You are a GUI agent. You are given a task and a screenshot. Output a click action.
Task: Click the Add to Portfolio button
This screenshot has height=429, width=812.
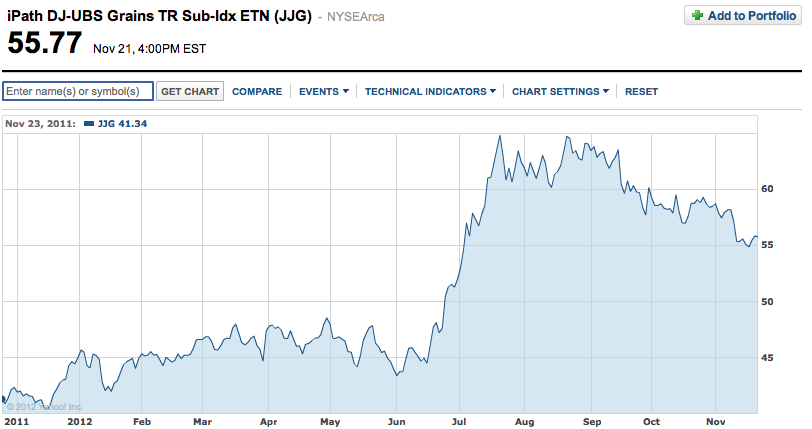tap(743, 16)
